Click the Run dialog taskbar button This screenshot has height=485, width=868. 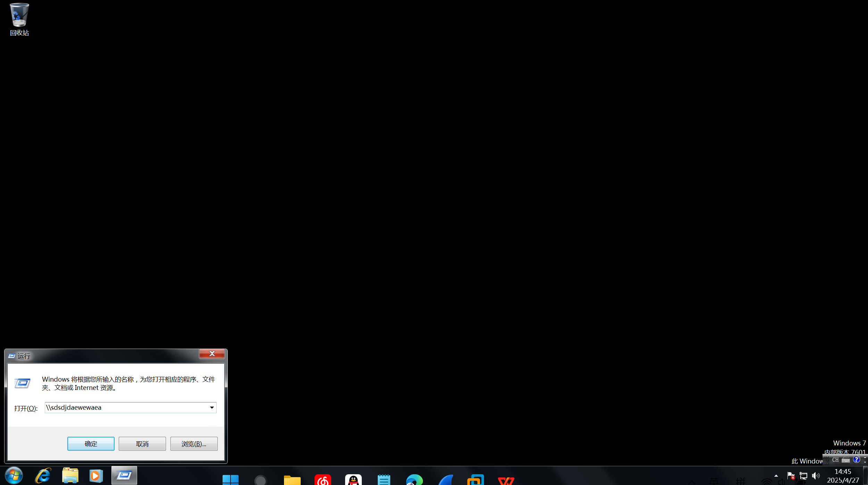pos(124,475)
